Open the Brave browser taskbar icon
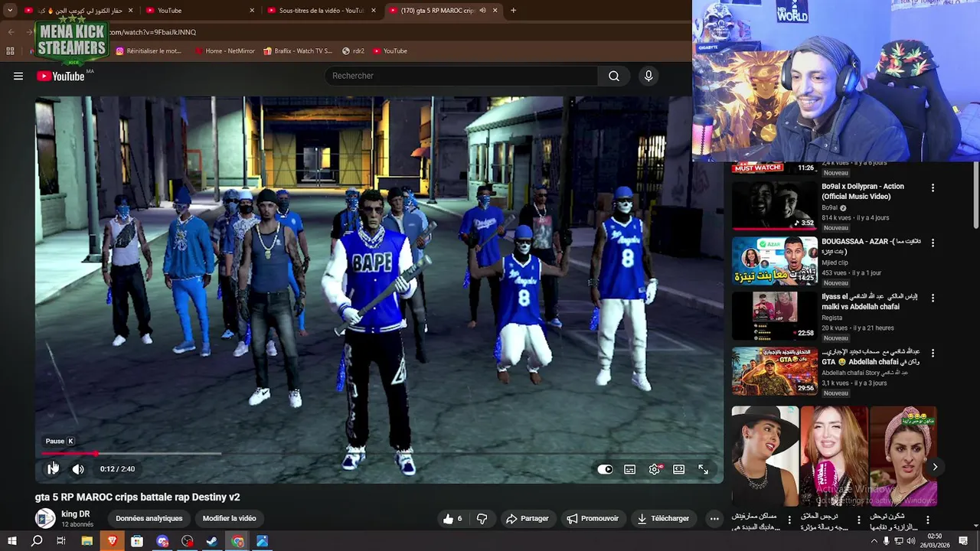 click(112, 541)
